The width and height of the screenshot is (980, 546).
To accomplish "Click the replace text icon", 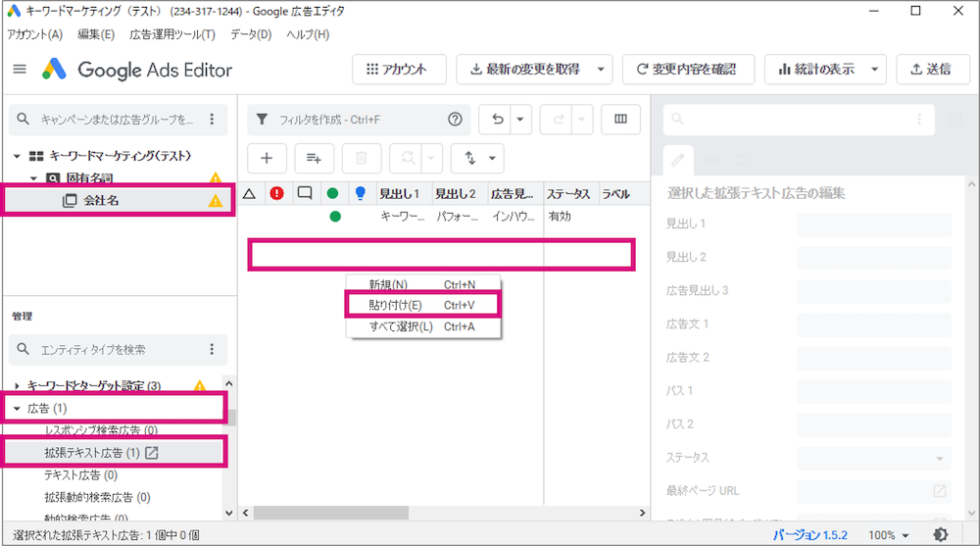I will [x=408, y=158].
